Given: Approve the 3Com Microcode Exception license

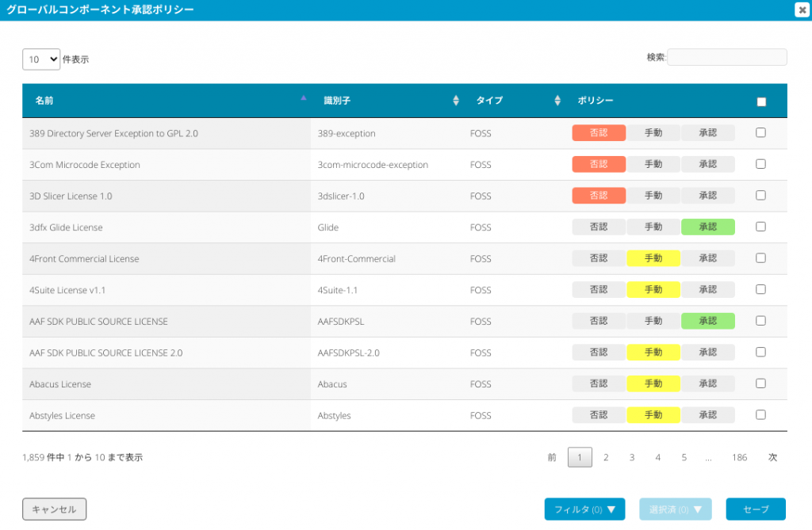Looking at the screenshot, I should point(707,164).
